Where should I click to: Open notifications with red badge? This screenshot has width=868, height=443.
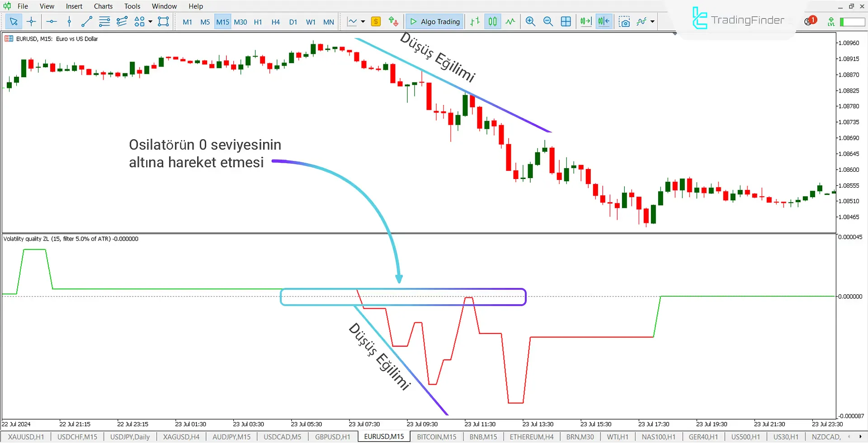tap(810, 21)
